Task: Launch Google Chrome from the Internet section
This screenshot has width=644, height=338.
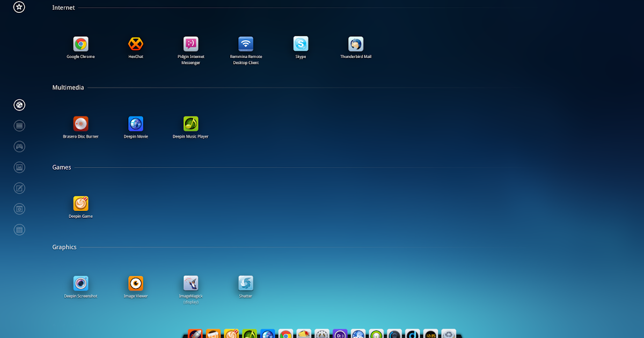Action: 80,44
